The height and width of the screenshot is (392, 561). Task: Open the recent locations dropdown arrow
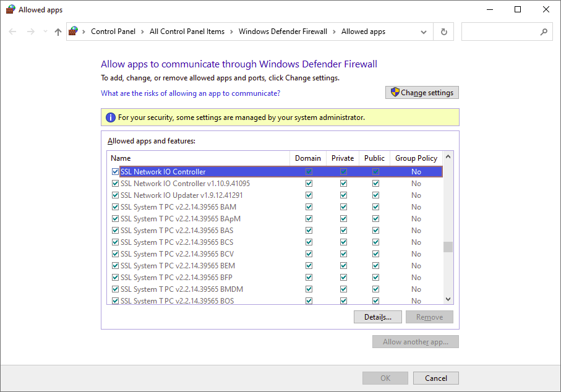pos(45,32)
